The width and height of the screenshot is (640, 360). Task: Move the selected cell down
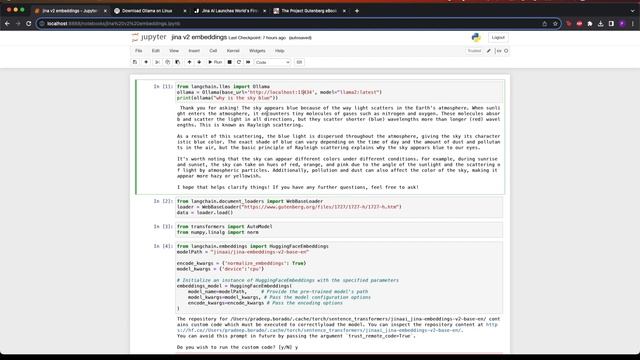click(199, 62)
